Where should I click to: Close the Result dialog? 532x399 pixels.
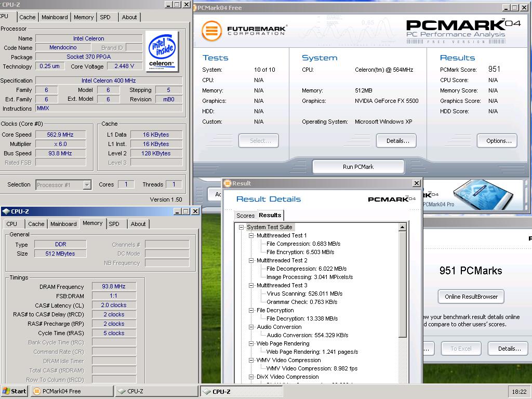tap(416, 183)
